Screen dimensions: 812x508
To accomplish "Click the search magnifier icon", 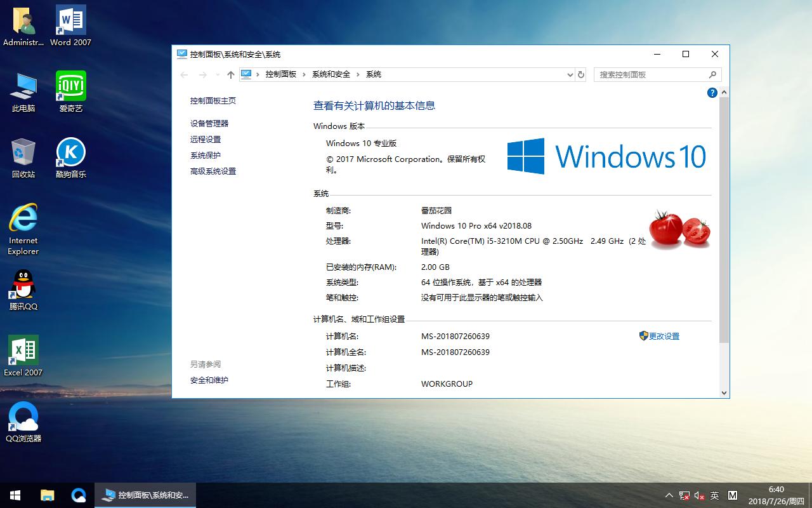I will point(712,74).
